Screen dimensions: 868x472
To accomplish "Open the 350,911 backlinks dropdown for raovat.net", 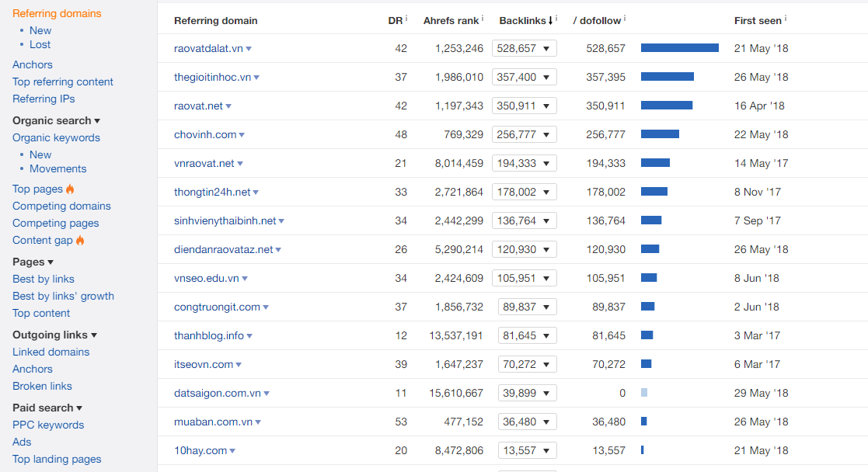I will [x=525, y=106].
